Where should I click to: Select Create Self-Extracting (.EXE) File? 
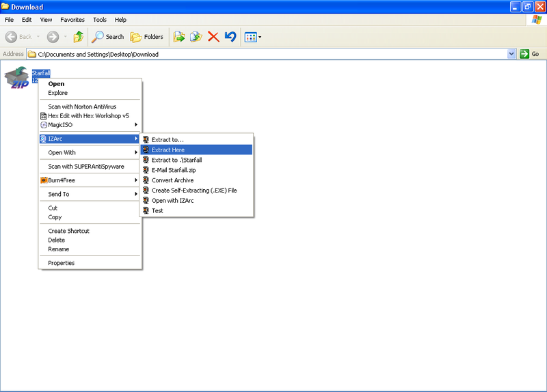point(196,191)
